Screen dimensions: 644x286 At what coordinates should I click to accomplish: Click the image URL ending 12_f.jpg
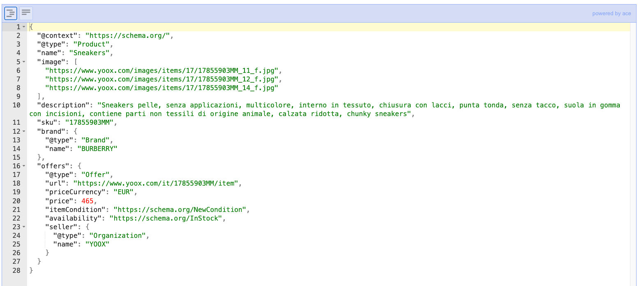pos(162,79)
